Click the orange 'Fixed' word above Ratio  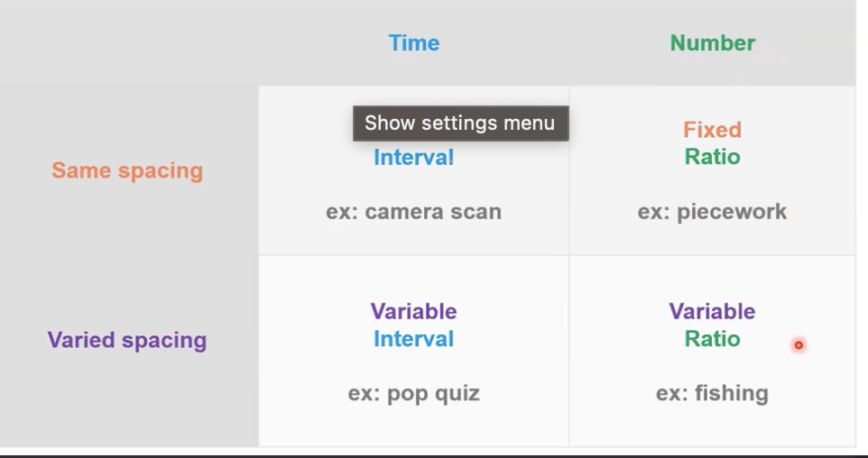pyautogui.click(x=713, y=130)
